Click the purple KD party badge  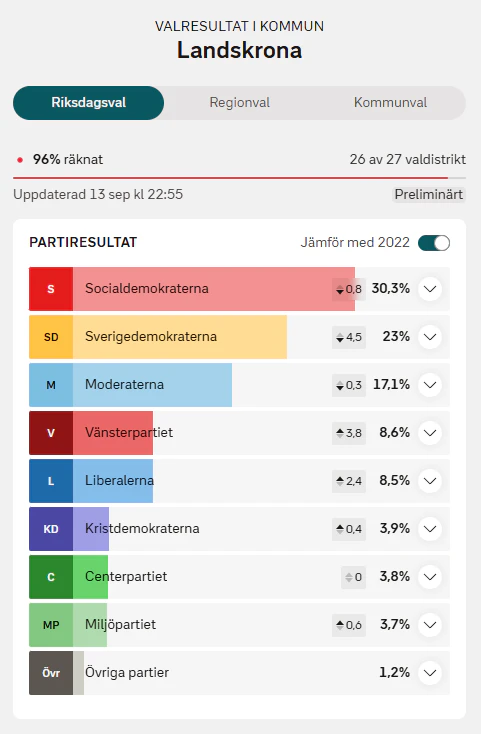51,529
